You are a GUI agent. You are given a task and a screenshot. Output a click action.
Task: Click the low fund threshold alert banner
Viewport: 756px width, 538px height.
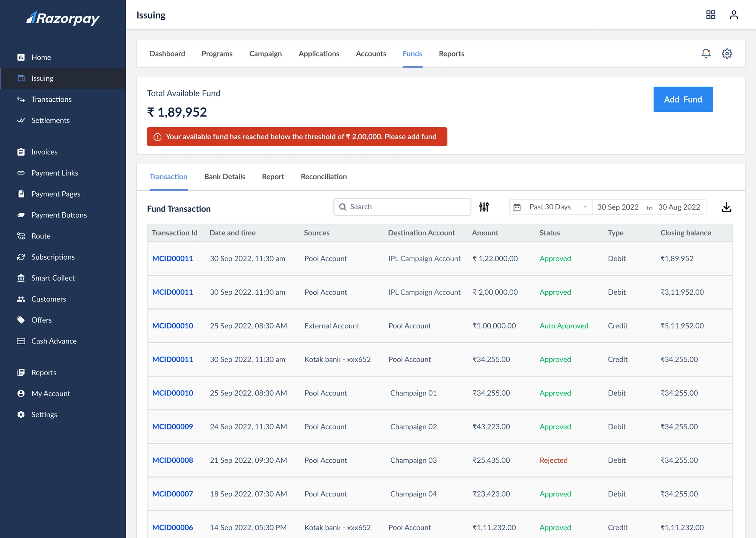297,137
